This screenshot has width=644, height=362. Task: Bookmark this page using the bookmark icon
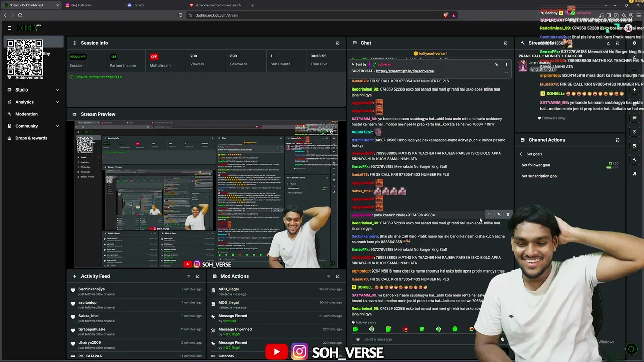click(180, 15)
